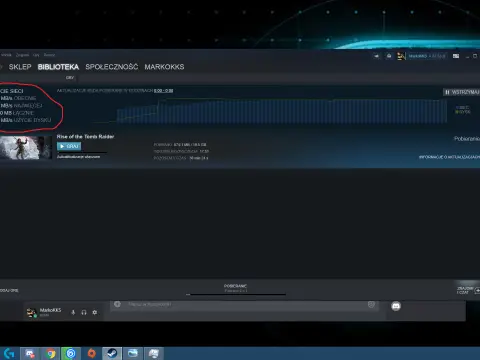Open Google Chrome from the taskbar

50,353
